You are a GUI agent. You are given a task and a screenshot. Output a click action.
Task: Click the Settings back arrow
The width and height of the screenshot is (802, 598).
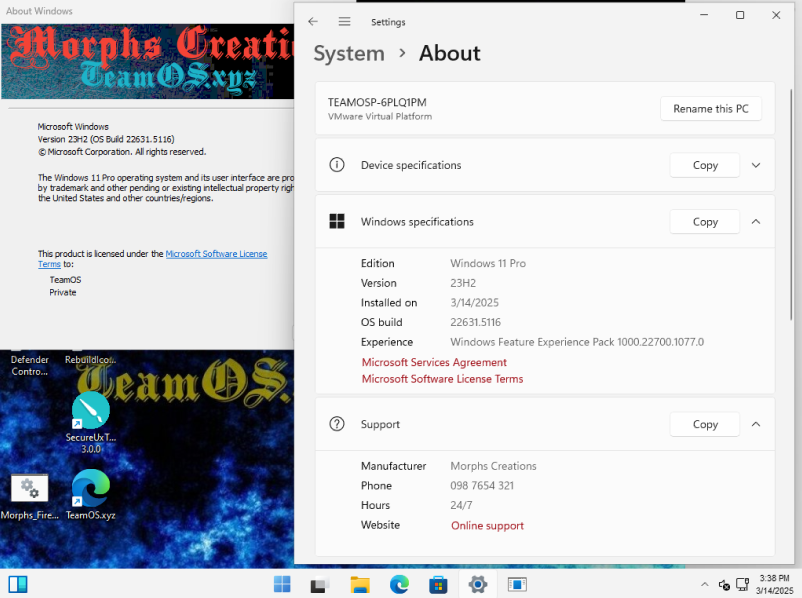pyautogui.click(x=313, y=21)
